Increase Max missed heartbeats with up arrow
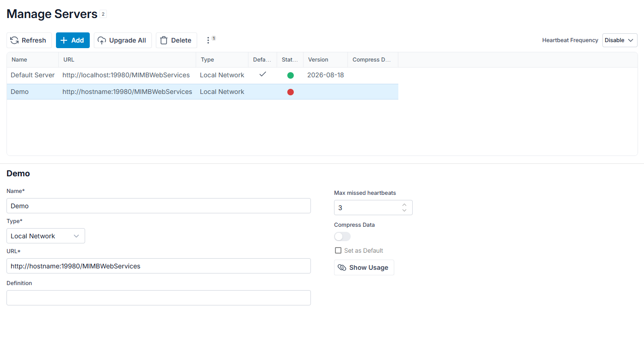Viewport: 644px width, 348px height. pyautogui.click(x=404, y=205)
